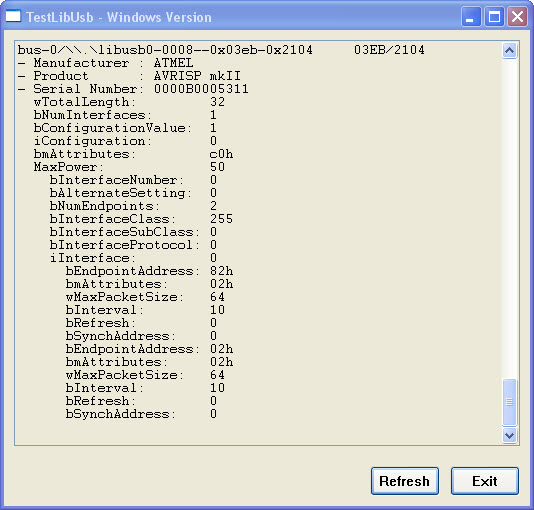The width and height of the screenshot is (534, 510).
Task: Click the 03EB/2104 vendor product ID text
Action: 389,50
